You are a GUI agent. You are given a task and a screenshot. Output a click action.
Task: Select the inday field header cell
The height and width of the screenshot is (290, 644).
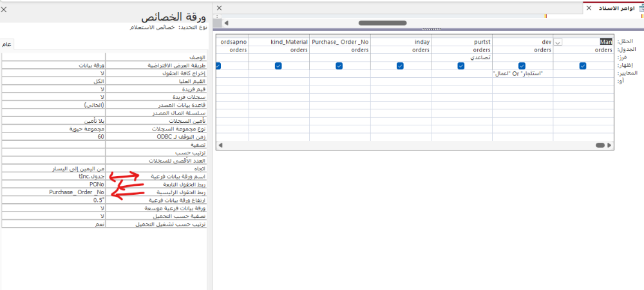400,42
